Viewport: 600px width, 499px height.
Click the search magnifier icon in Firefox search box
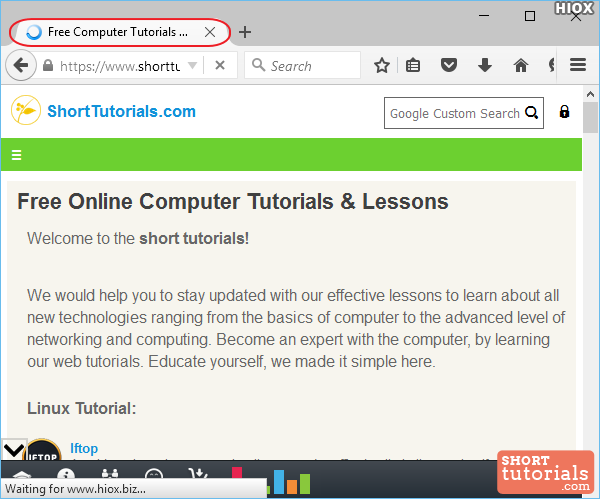tap(259, 65)
